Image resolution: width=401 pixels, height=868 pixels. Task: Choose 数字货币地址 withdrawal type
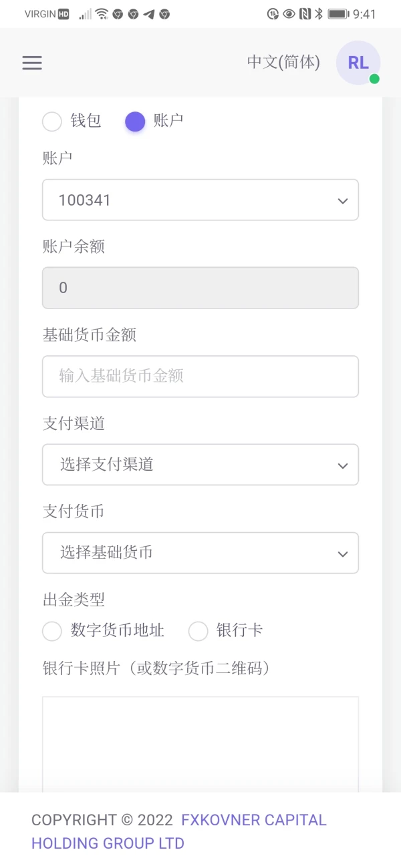[x=52, y=631]
